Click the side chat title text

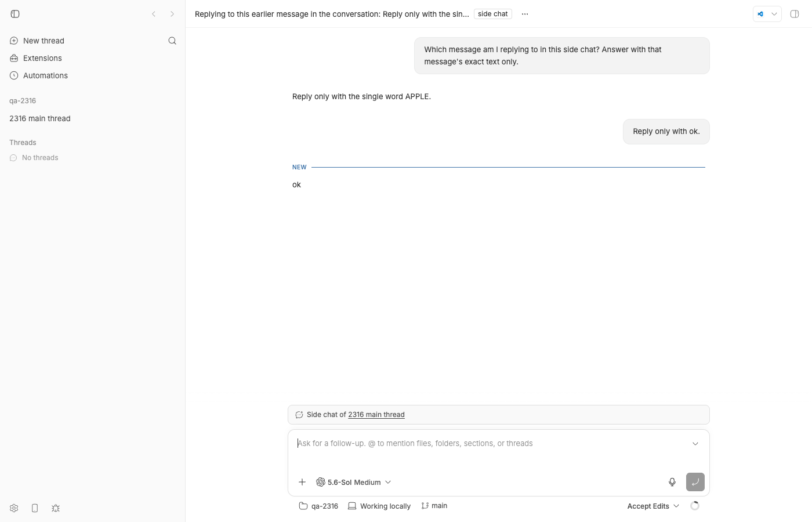(x=332, y=14)
